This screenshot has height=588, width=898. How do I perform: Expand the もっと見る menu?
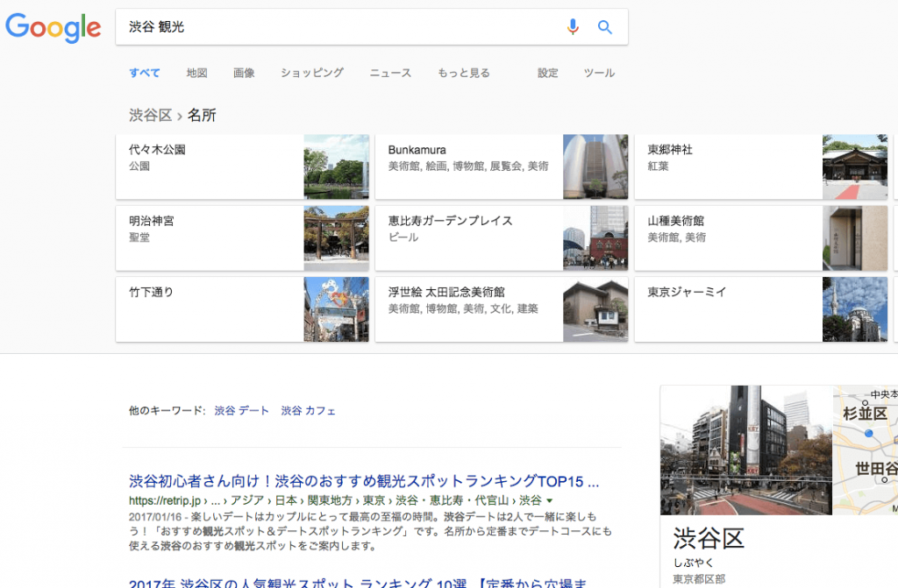coord(464,73)
